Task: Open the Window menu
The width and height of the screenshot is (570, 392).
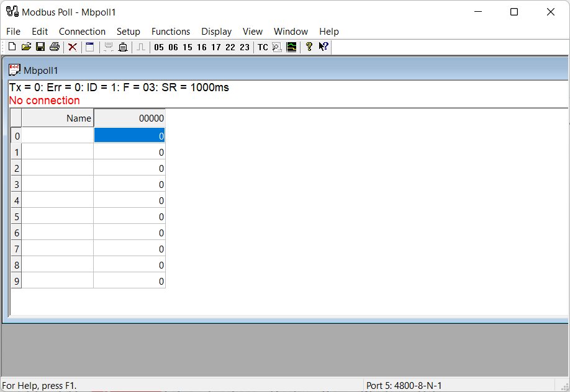Action: (x=291, y=32)
